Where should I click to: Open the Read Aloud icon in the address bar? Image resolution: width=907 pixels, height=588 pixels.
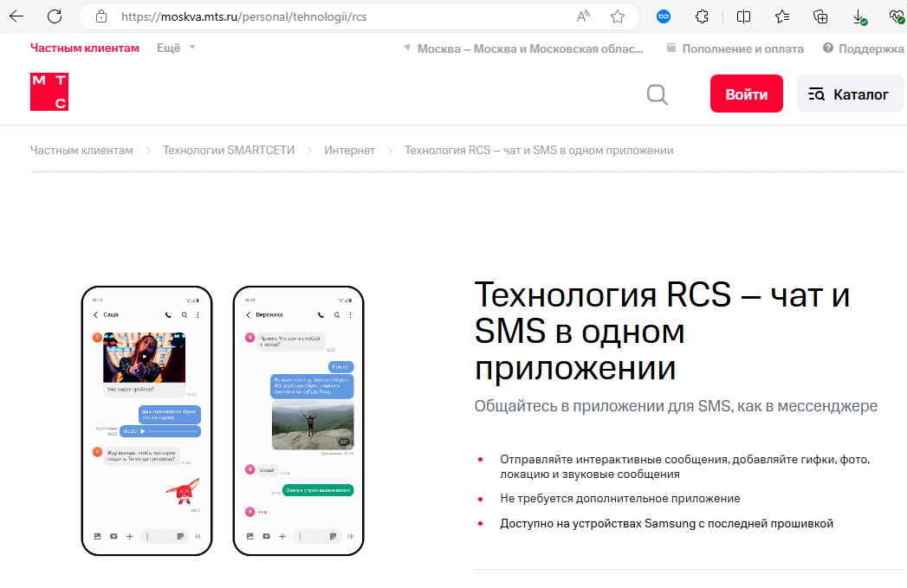(583, 16)
